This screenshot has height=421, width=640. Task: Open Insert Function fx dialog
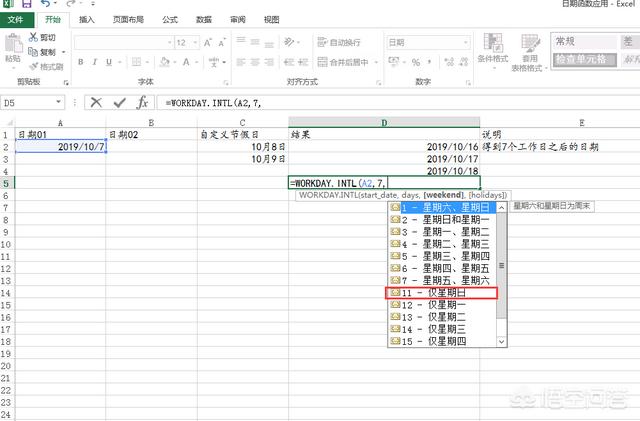point(143,102)
